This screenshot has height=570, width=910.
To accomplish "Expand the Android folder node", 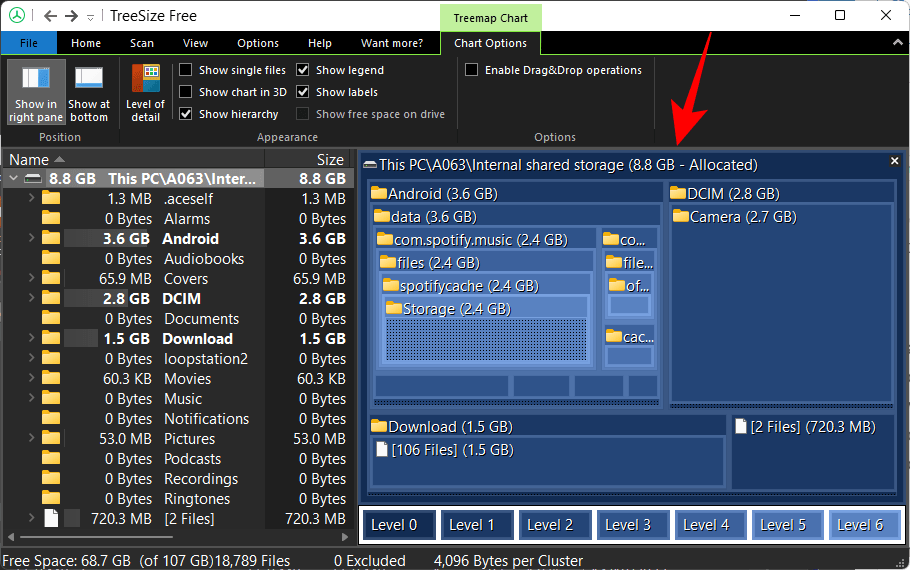I will click(31, 238).
